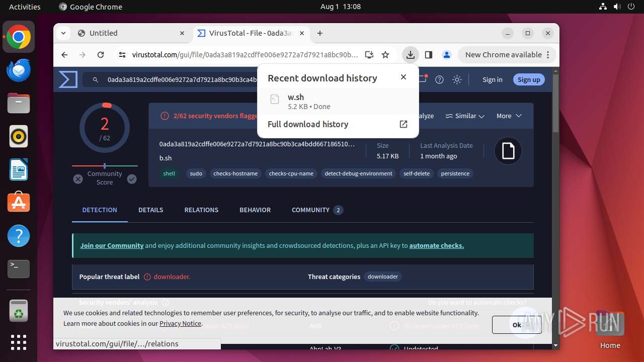The width and height of the screenshot is (644, 362).
Task: Open the Privacy Notice link
Action: click(181, 323)
